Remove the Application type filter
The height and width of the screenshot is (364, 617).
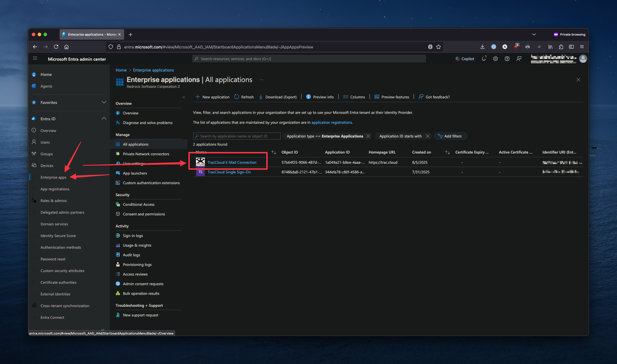(368, 136)
